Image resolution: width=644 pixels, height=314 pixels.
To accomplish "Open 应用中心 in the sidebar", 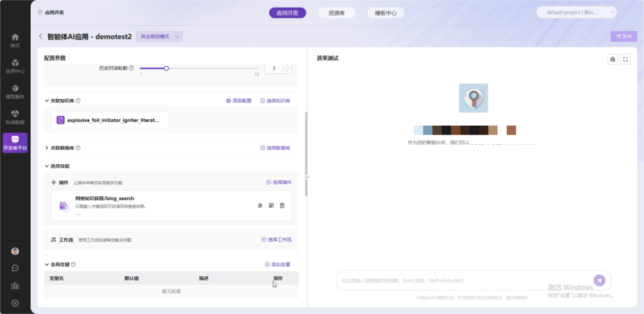I will (15, 66).
